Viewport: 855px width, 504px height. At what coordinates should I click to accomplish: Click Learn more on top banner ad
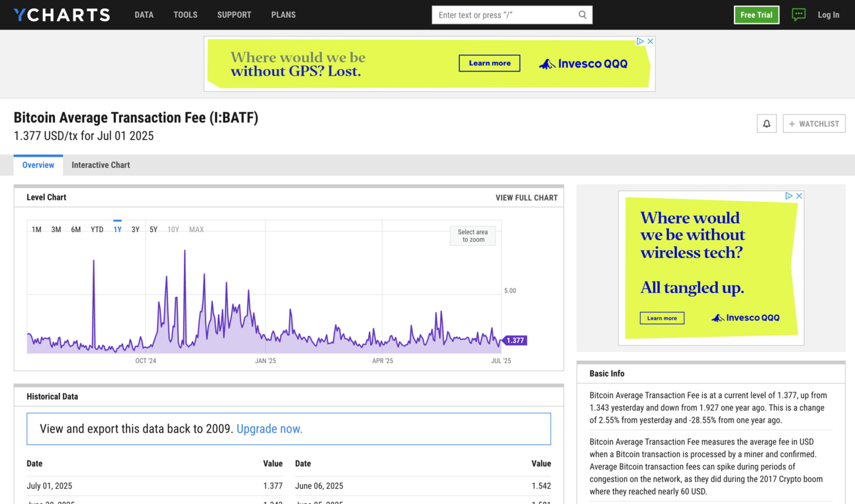click(x=490, y=63)
